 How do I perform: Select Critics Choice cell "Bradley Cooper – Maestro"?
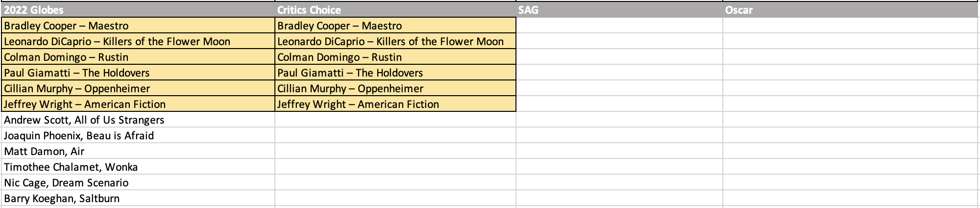pos(395,26)
